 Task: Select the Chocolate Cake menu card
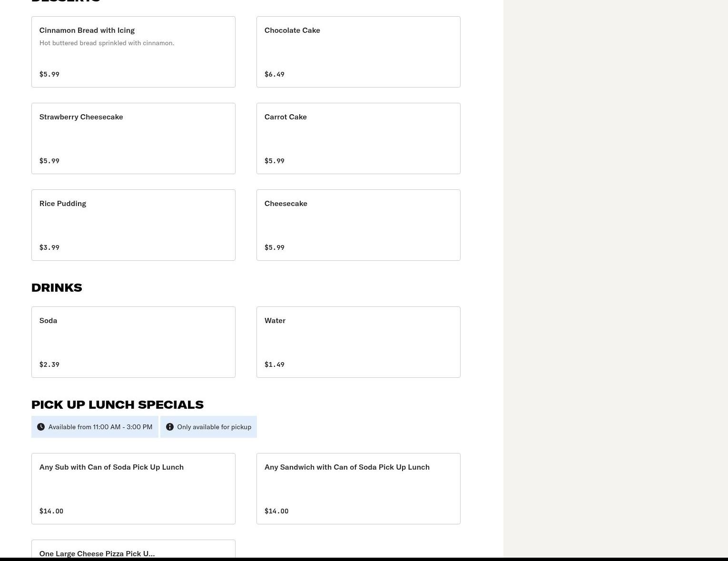[x=358, y=52]
